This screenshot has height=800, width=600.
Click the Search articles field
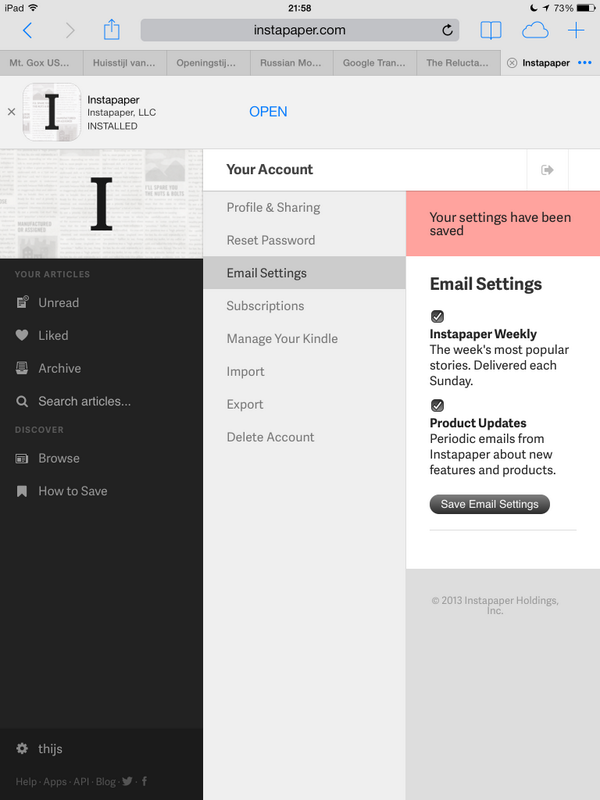coord(85,402)
